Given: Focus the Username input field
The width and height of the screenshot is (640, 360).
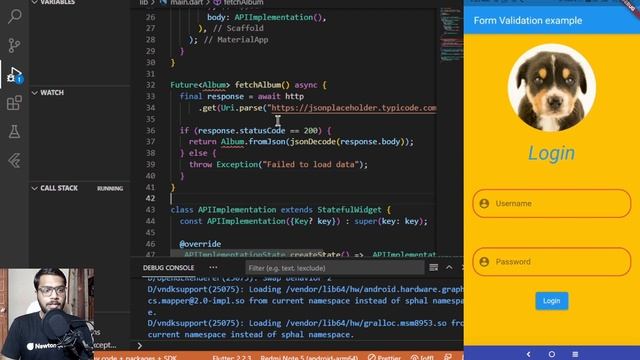Looking at the screenshot, I should point(551,203).
